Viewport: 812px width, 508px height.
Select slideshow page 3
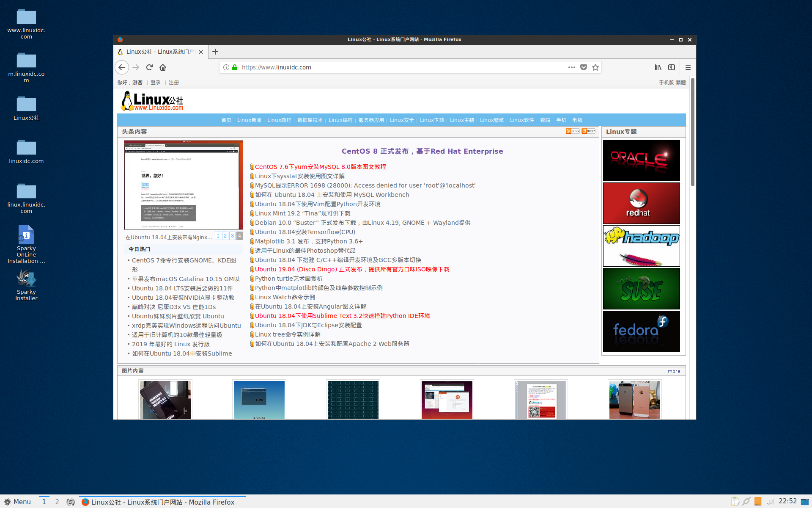coord(232,236)
